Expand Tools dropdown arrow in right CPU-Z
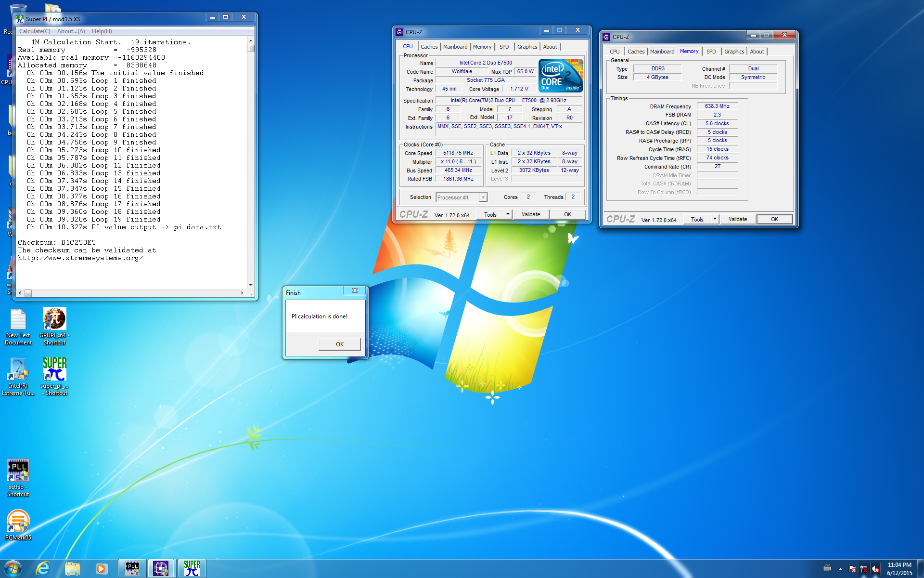The width and height of the screenshot is (924, 578). click(715, 219)
